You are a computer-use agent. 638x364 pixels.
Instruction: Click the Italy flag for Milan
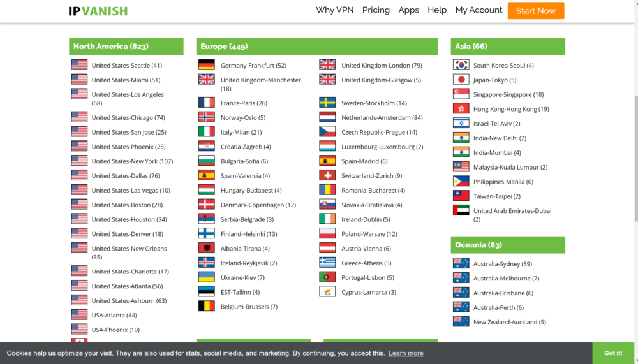206,132
